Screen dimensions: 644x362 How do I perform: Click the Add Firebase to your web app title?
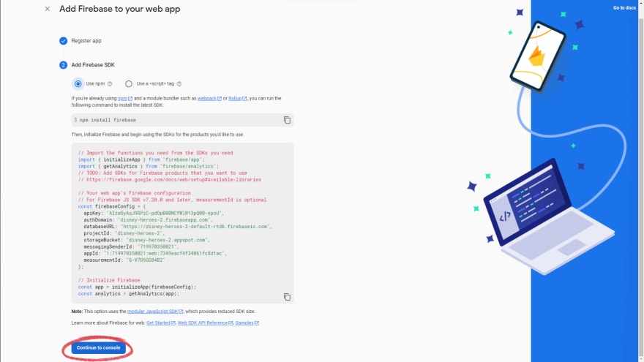(x=119, y=9)
